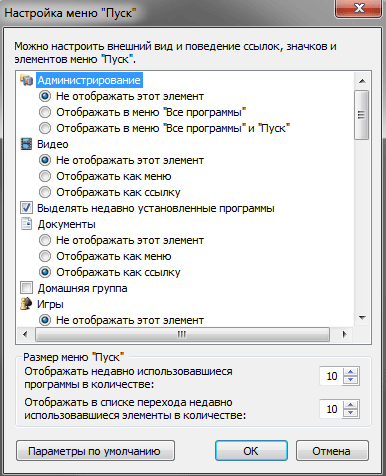The height and width of the screenshot is (476, 386).
Task: Click the horizontal scrollbar left arrow
Action: (25, 334)
